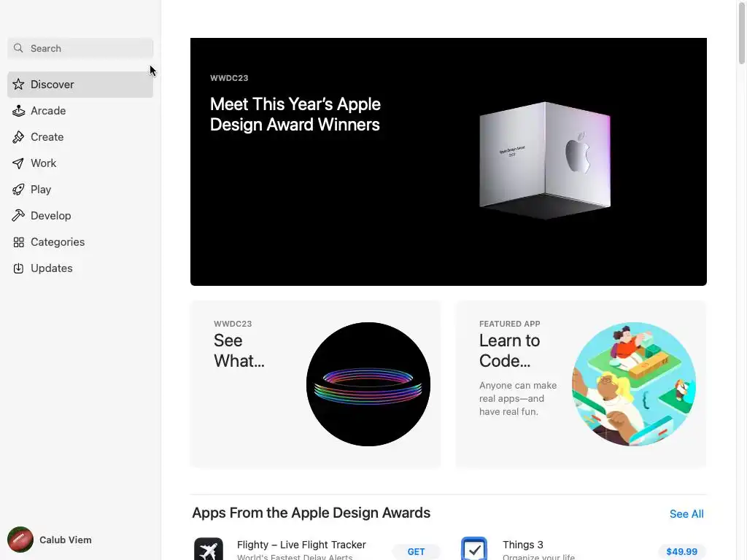Click the Learn to Code illustration
The width and height of the screenshot is (747, 560).
point(634,384)
